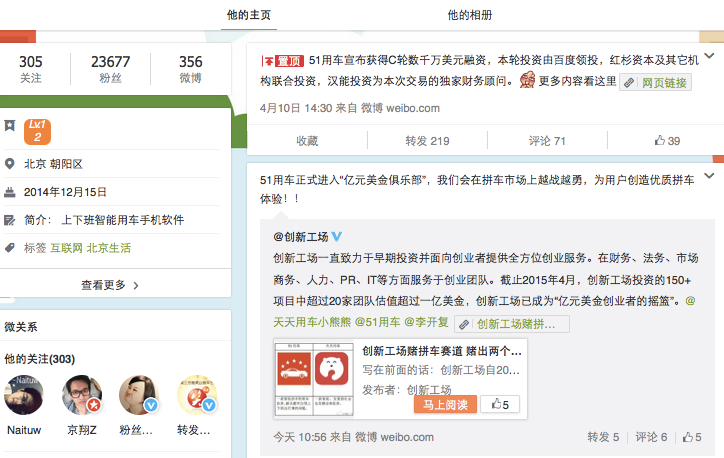Click the red 置顶 pinned badge

point(283,60)
